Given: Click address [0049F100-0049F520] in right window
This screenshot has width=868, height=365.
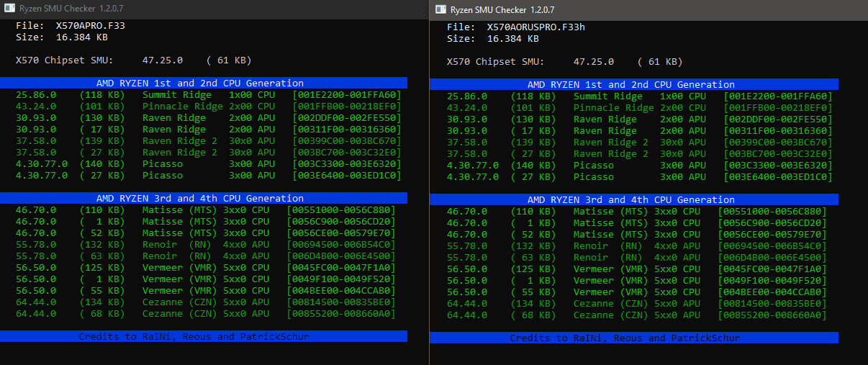Looking at the screenshot, I should (x=772, y=281).
